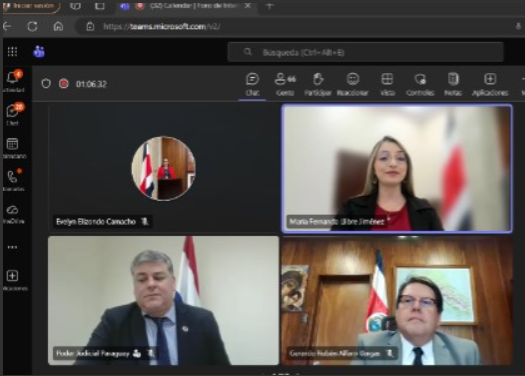Open the Reaccionar reactions menu
Image resolution: width=525 pixels, height=376 pixels.
353,84
